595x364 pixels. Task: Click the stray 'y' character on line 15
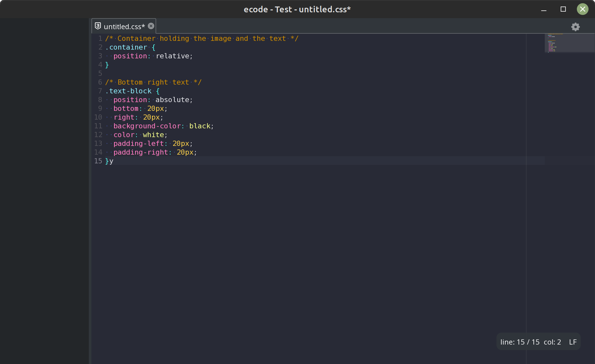111,161
